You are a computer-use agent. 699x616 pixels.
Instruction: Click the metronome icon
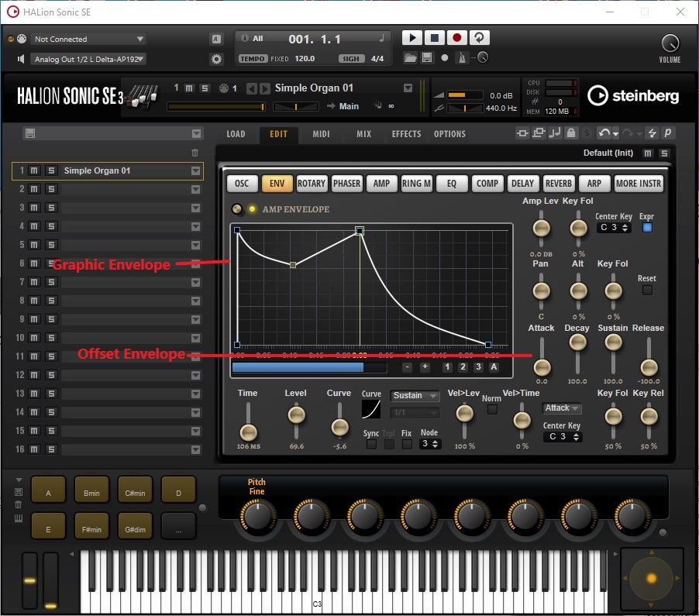[x=463, y=58]
